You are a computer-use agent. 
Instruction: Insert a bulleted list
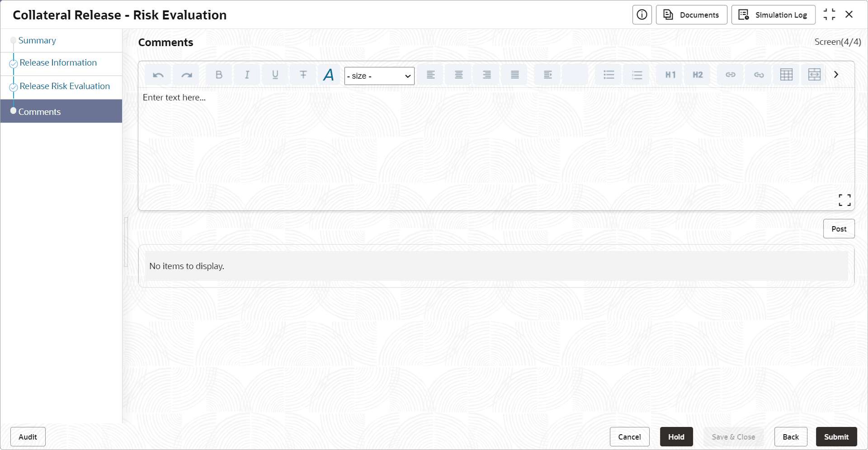click(609, 75)
